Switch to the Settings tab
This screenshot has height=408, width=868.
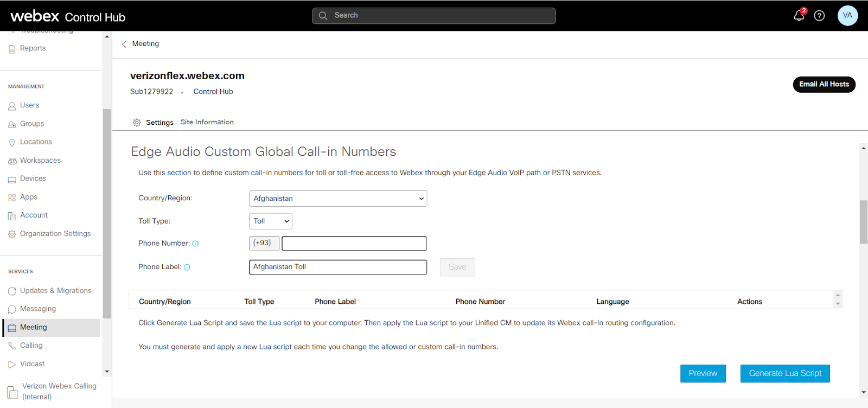click(x=159, y=123)
